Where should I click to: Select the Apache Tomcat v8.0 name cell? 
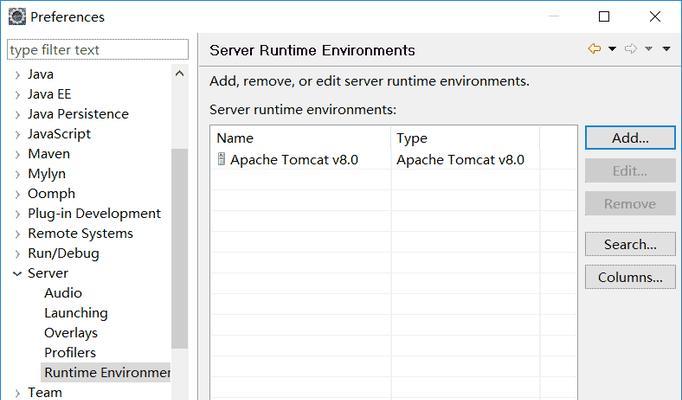[x=294, y=160]
